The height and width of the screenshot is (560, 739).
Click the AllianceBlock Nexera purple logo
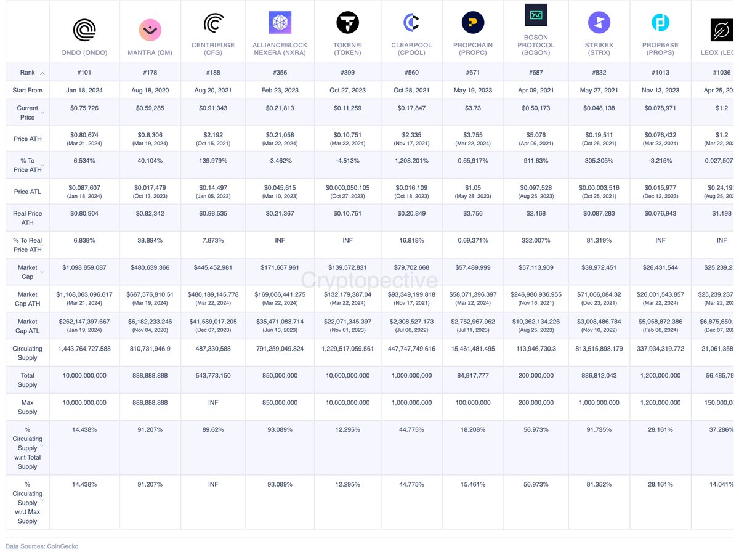click(280, 22)
